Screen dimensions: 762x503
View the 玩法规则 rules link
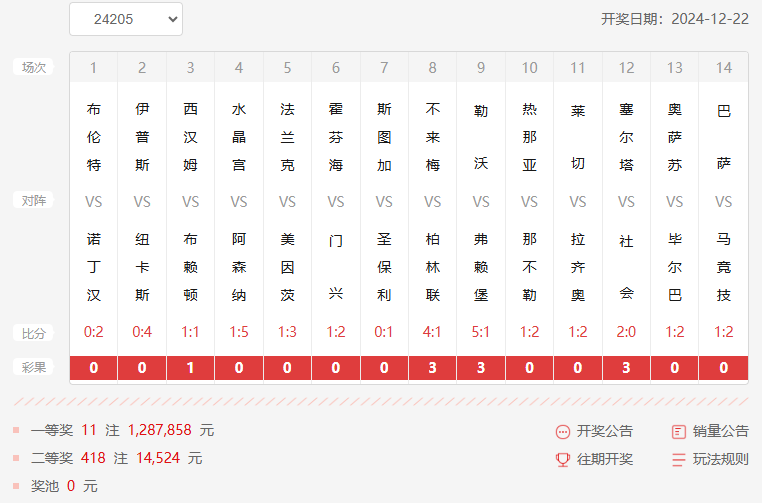coord(721,460)
